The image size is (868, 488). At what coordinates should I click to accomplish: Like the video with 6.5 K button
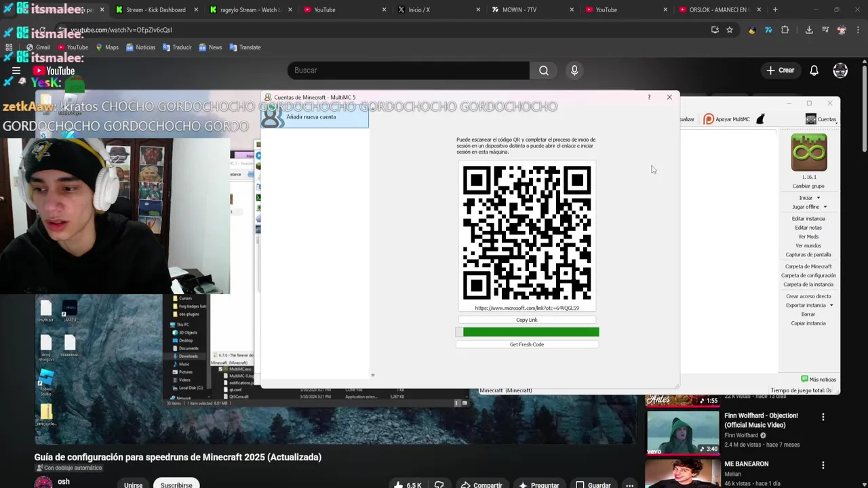[408, 485]
